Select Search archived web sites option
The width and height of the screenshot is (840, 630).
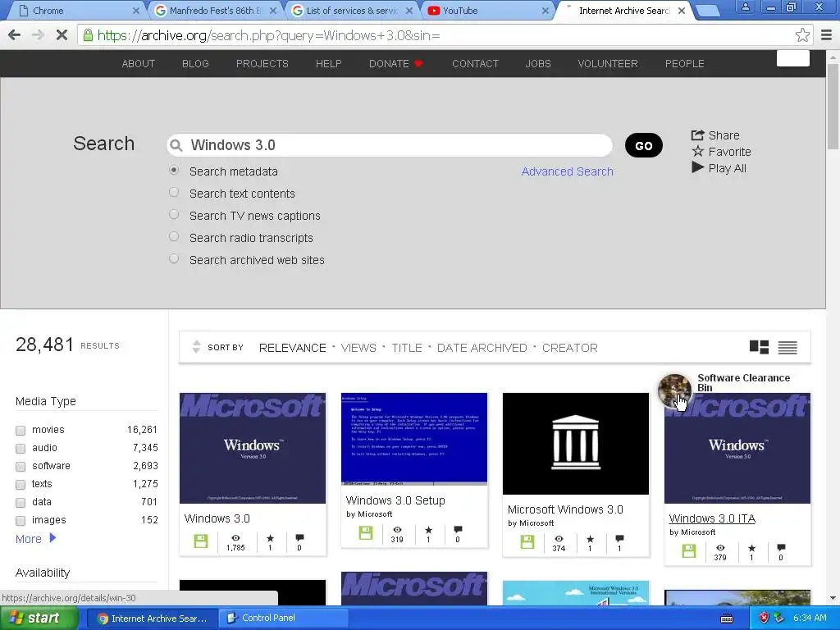click(x=174, y=258)
